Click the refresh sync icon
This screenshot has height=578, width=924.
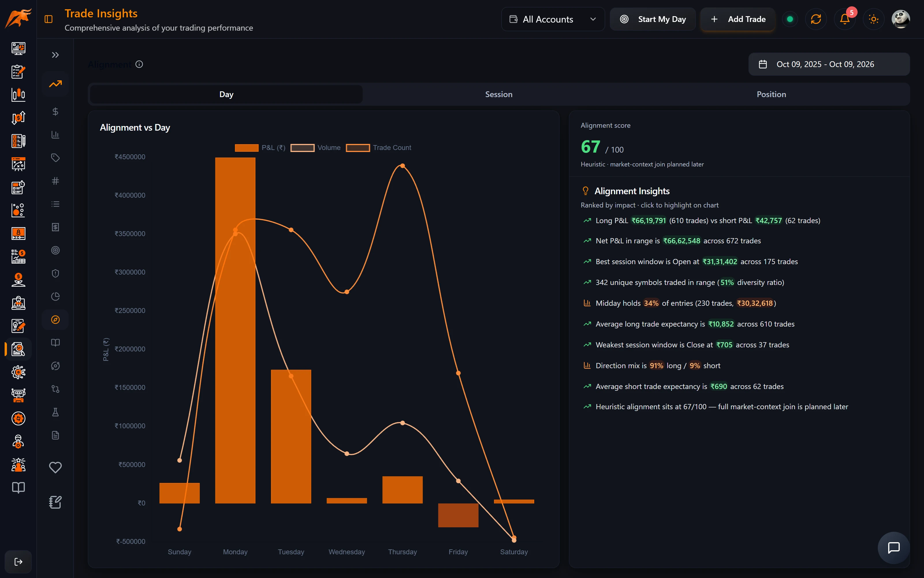pyautogui.click(x=816, y=19)
